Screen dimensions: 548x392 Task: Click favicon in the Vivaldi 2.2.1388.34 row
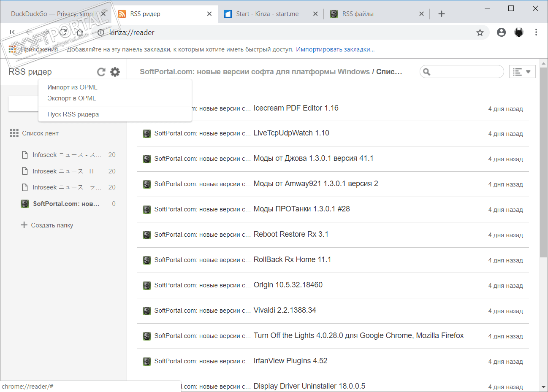click(147, 311)
